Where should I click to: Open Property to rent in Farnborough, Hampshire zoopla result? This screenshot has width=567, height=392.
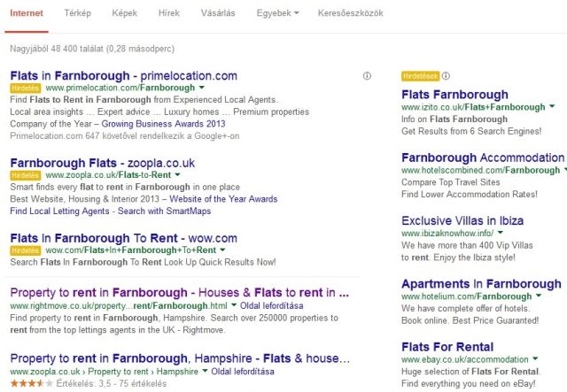[180, 358]
